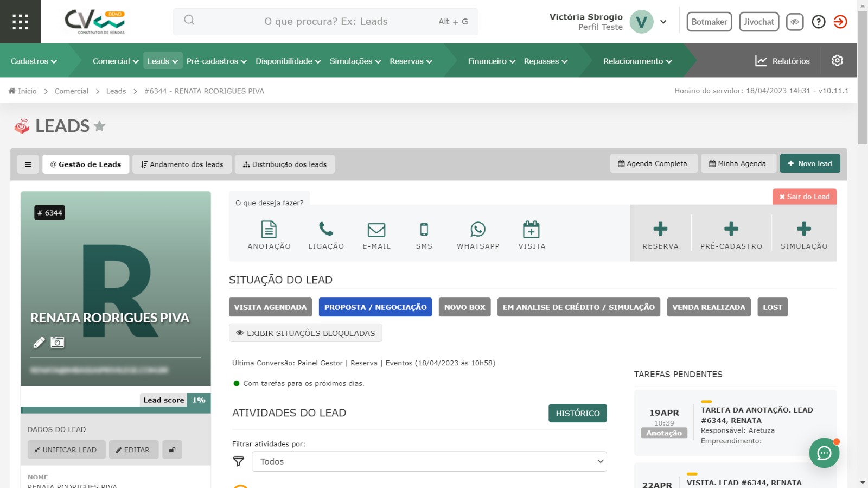Image resolution: width=868 pixels, height=488 pixels.
Task: Schedule a Visita with calendar icon
Action: [x=531, y=230]
